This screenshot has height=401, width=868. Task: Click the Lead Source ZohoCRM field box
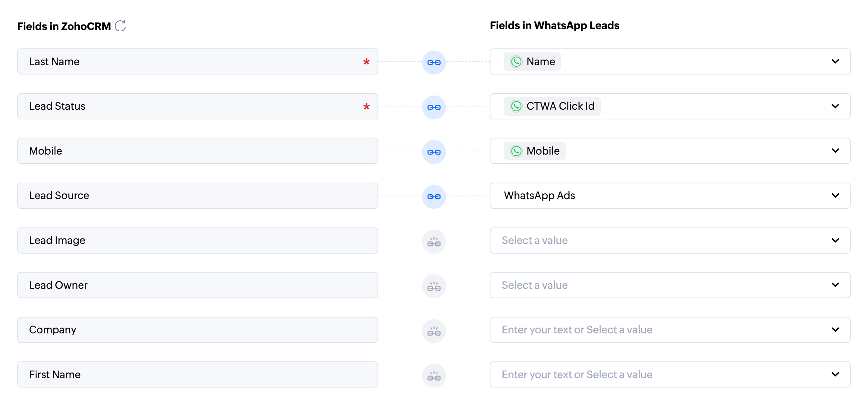click(x=197, y=196)
